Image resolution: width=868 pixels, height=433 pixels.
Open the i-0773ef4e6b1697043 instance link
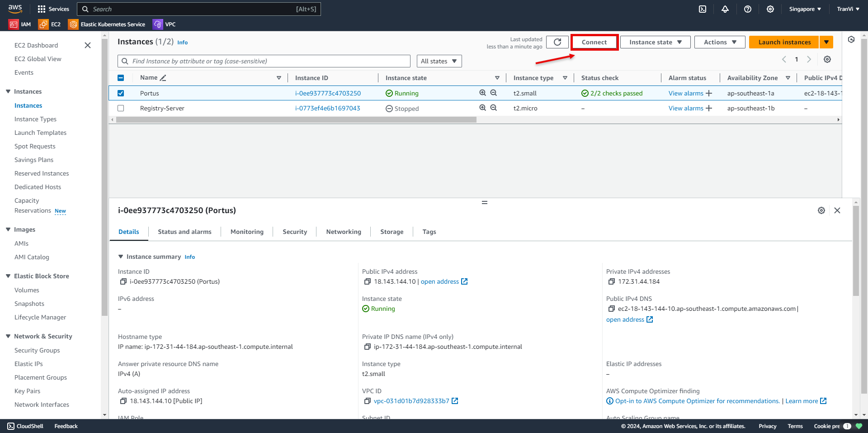coord(328,108)
